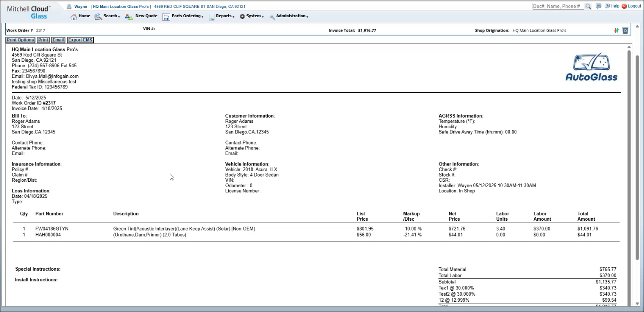644x312 pixels.
Task: Click the Doc#, Name, Phone # search field
Action: click(558, 7)
